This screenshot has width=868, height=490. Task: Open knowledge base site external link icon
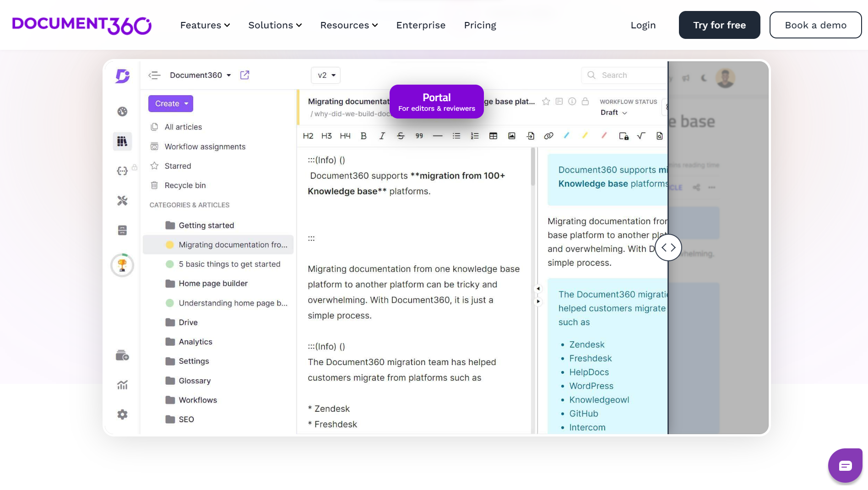tap(245, 75)
